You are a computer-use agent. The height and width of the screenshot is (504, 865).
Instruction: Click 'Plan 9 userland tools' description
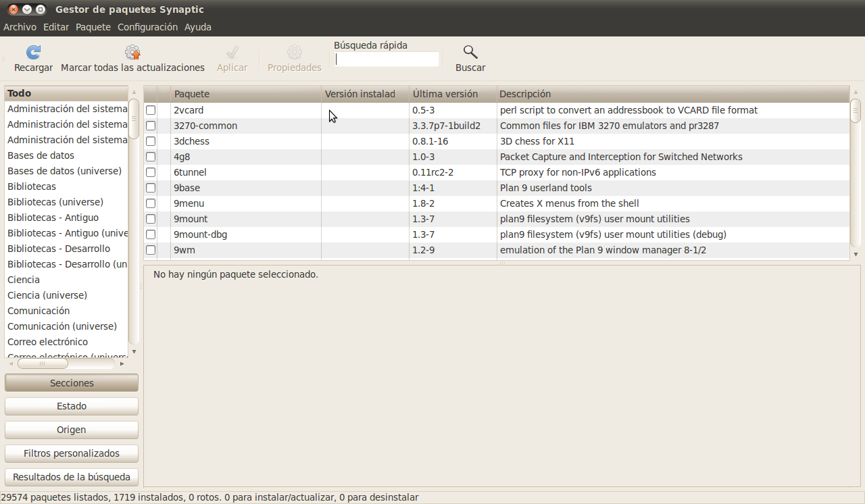546,188
